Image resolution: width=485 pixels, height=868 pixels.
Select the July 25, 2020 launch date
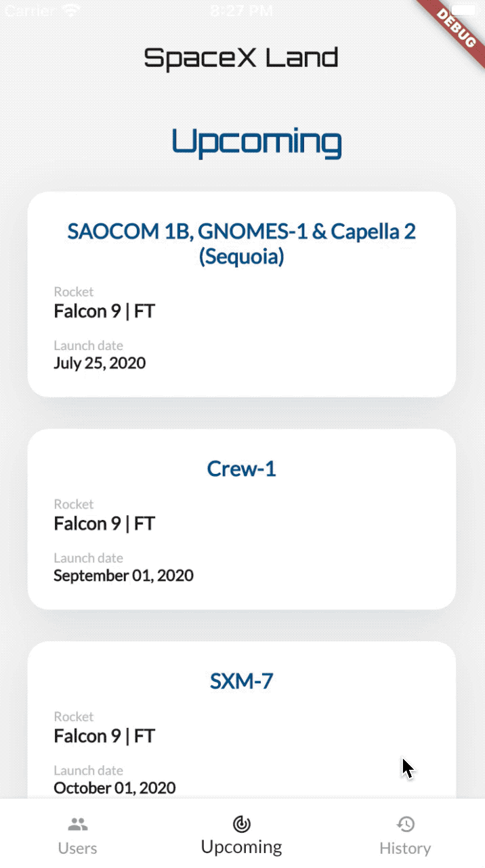[100, 362]
